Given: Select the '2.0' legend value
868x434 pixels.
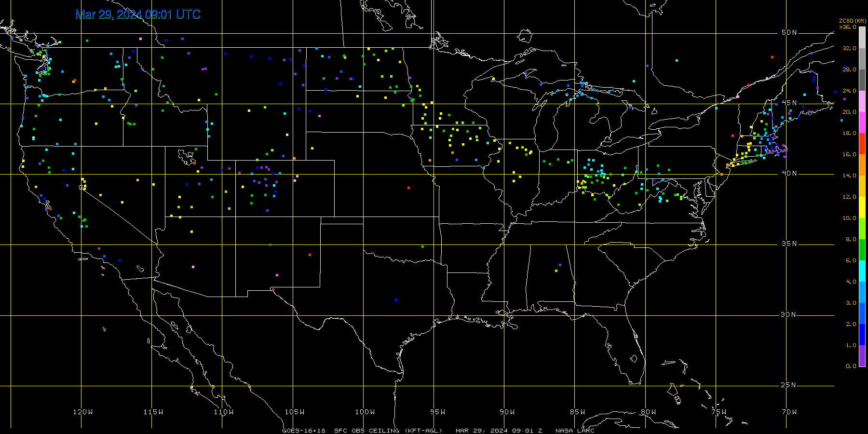Looking at the screenshot, I should point(851,324).
